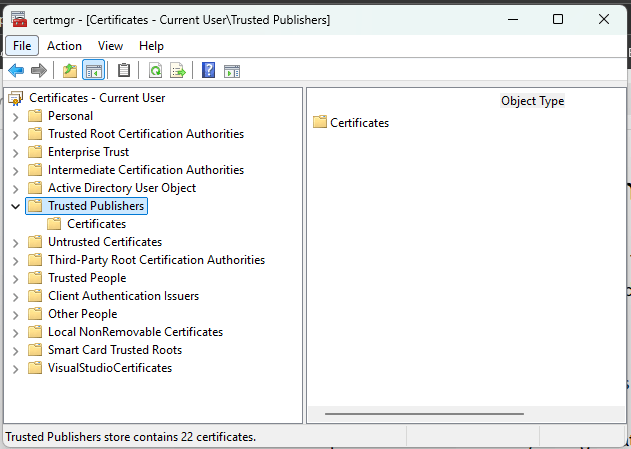Open the View menu
The image size is (631, 449).
[x=110, y=45]
